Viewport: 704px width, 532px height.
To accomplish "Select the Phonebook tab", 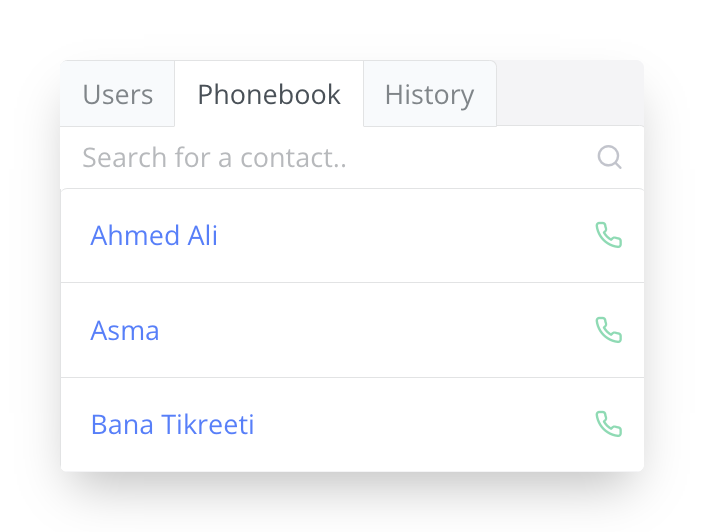I will (269, 94).
